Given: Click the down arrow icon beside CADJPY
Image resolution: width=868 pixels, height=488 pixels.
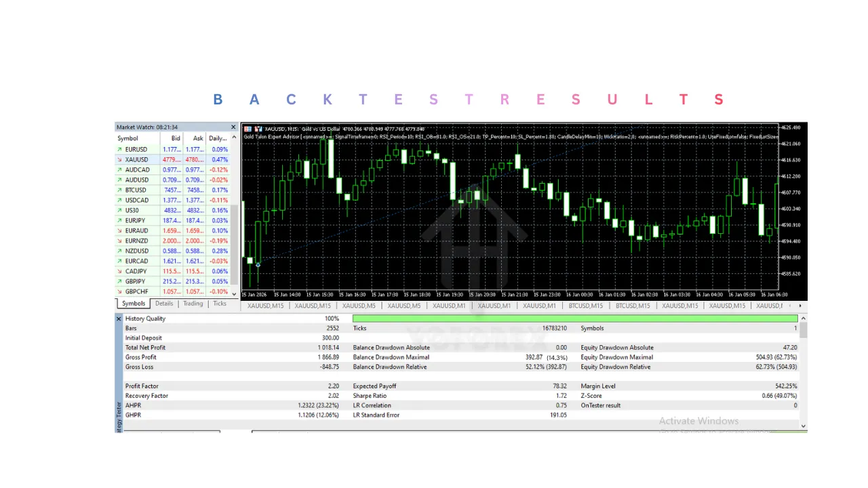Looking at the screenshot, I should (120, 271).
